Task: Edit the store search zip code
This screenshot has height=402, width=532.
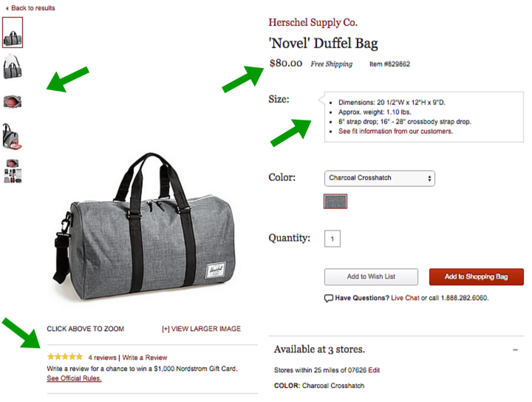Action: tap(374, 370)
